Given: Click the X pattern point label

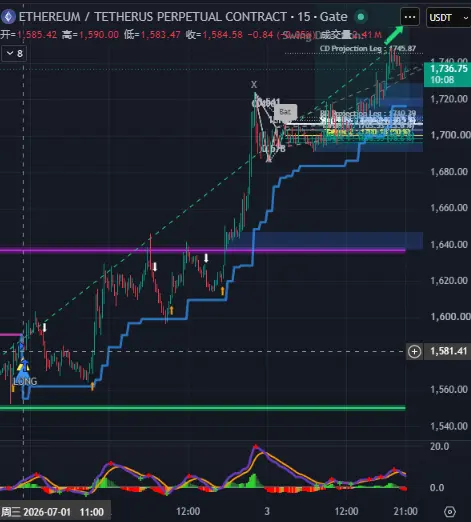Looking at the screenshot, I should pos(254,84).
